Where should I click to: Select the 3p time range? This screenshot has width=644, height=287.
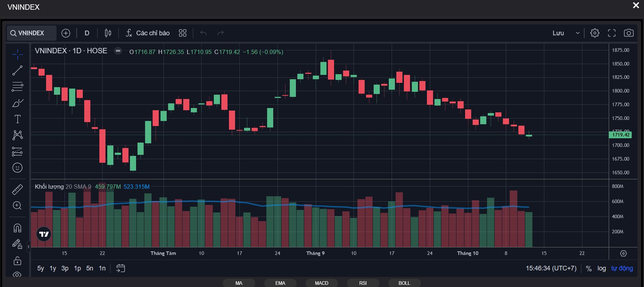point(65,268)
